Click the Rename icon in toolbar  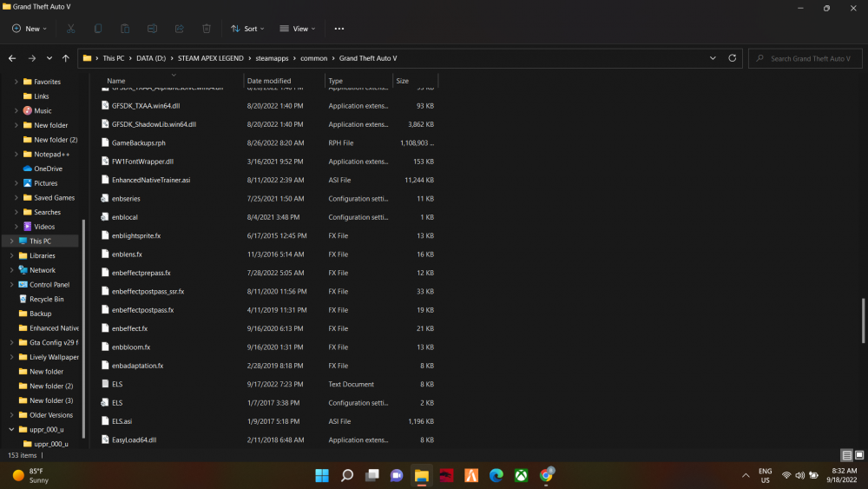[x=152, y=29]
